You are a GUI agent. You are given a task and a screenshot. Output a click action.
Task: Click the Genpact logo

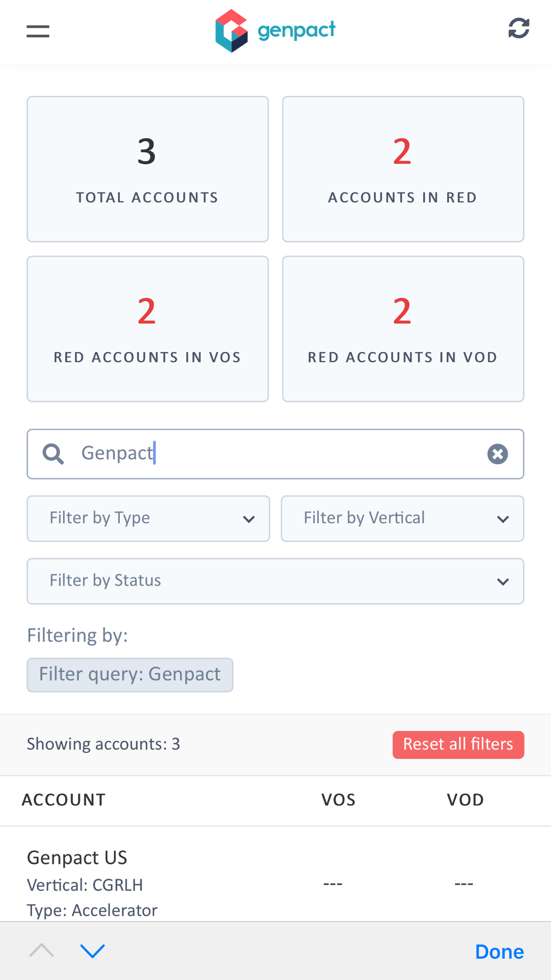click(275, 31)
